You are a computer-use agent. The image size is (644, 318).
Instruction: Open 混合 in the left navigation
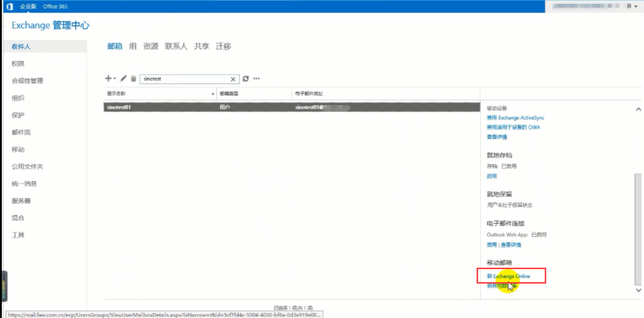pyautogui.click(x=18, y=218)
